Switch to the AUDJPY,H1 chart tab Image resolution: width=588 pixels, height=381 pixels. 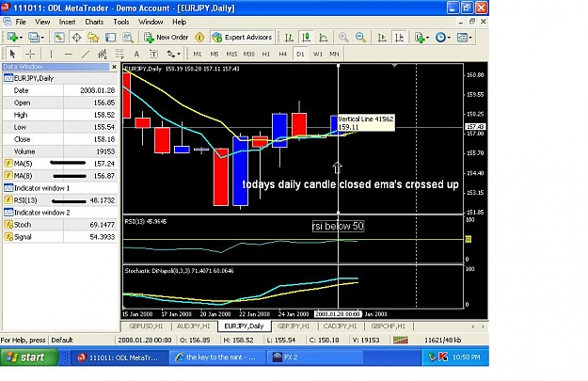pos(193,326)
